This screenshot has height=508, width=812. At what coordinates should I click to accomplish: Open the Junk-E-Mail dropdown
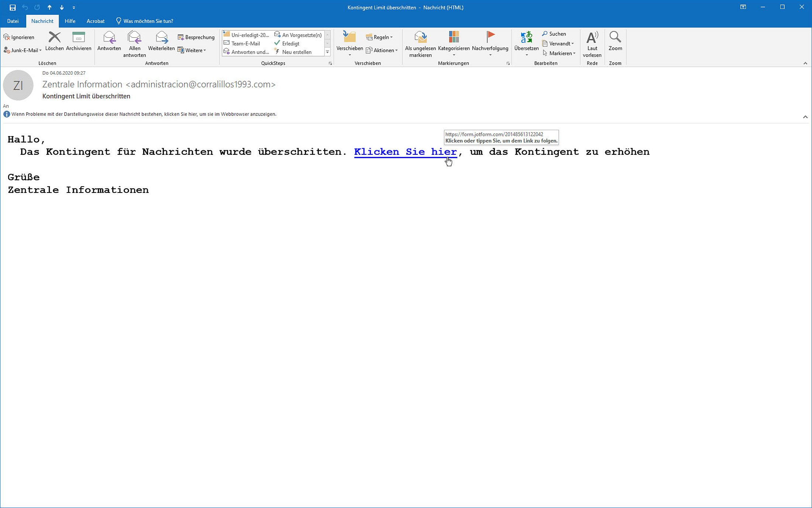(x=23, y=51)
